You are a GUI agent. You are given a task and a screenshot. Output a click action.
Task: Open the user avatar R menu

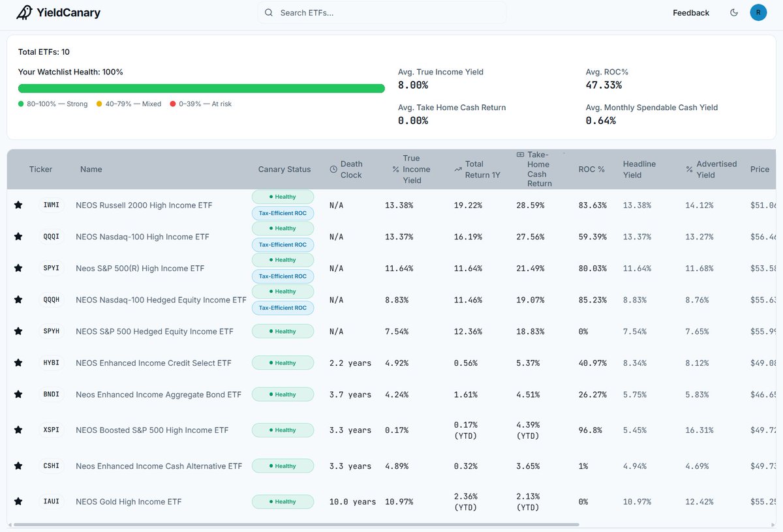758,12
